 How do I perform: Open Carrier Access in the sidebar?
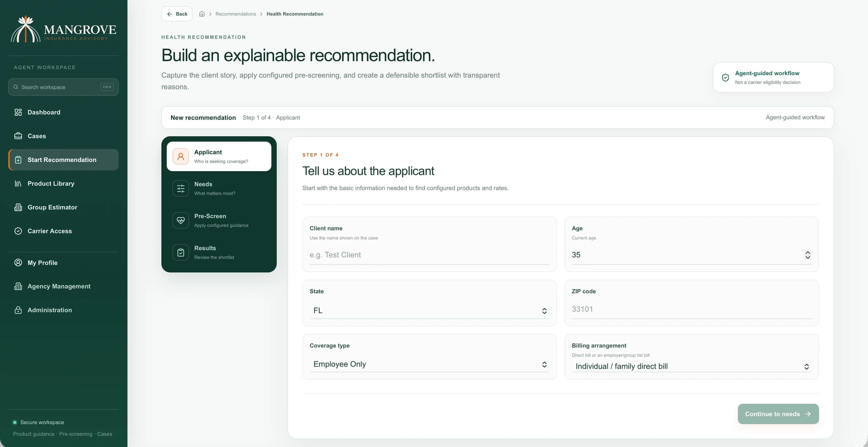click(63, 231)
